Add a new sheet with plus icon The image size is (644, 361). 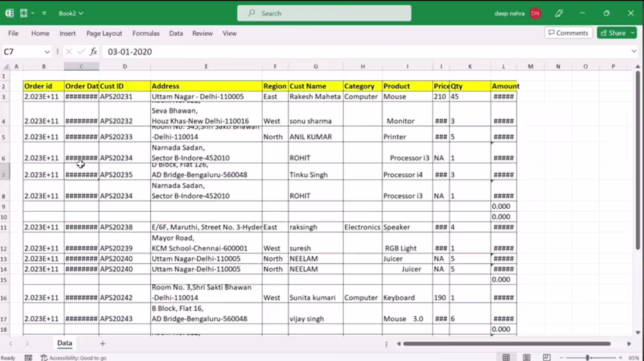click(x=102, y=343)
